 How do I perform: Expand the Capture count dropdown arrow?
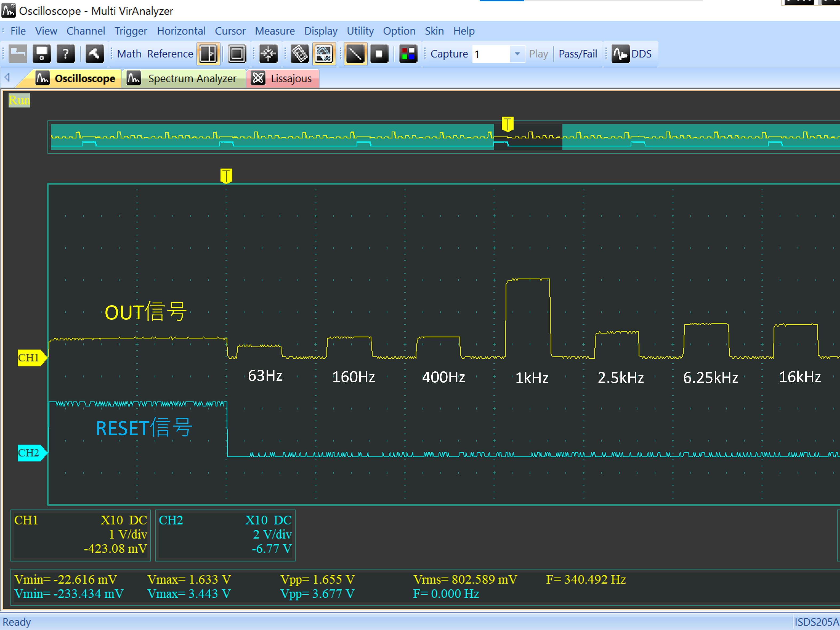517,54
